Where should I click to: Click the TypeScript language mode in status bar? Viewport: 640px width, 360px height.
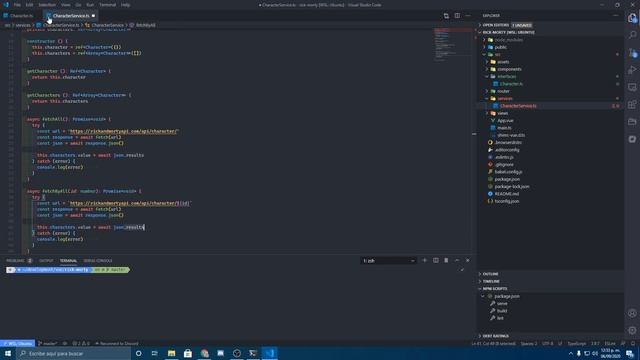576,344
